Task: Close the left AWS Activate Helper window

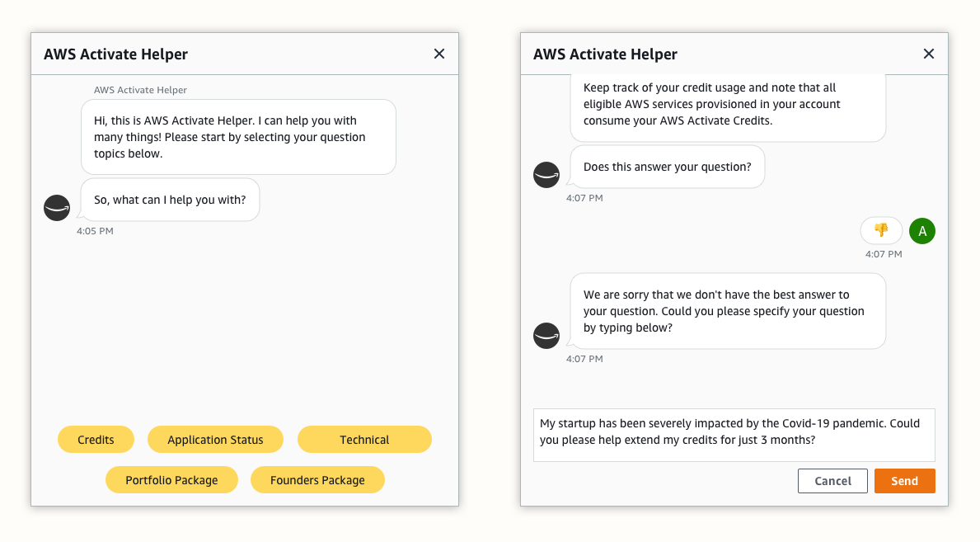Action: click(x=438, y=53)
